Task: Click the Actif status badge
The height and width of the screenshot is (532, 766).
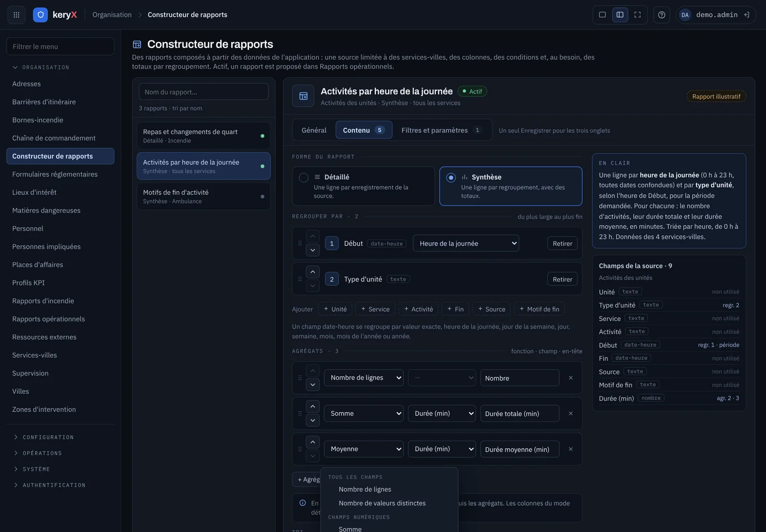Action: point(472,91)
